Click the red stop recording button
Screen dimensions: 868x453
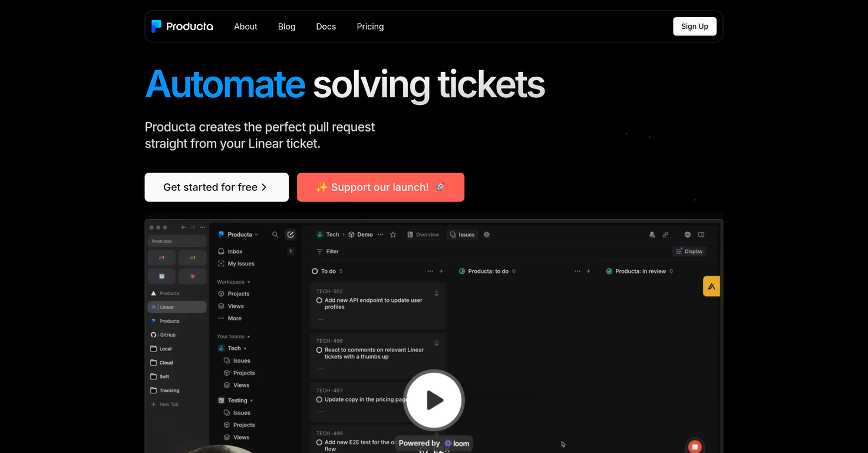click(x=695, y=447)
